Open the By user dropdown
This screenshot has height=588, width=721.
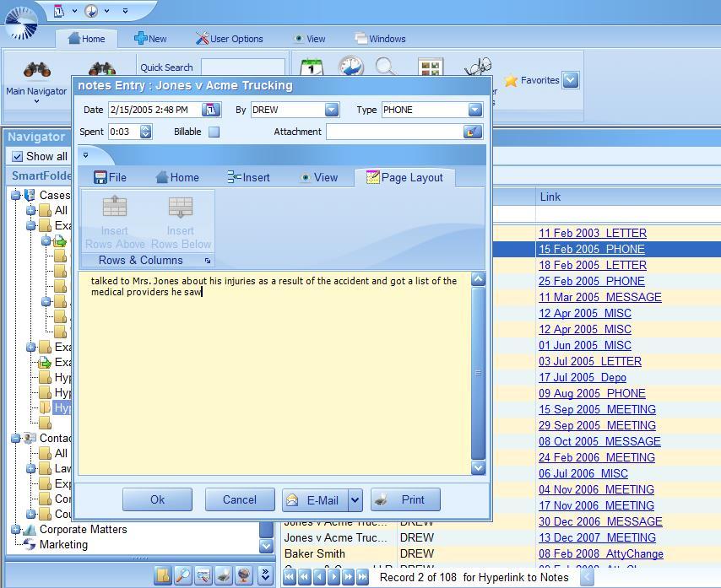[x=332, y=110]
